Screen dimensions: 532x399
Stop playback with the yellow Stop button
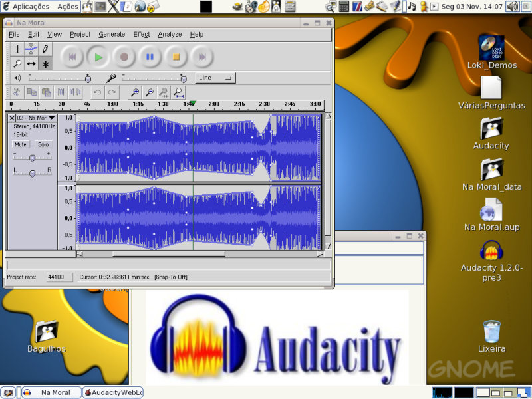(x=176, y=57)
